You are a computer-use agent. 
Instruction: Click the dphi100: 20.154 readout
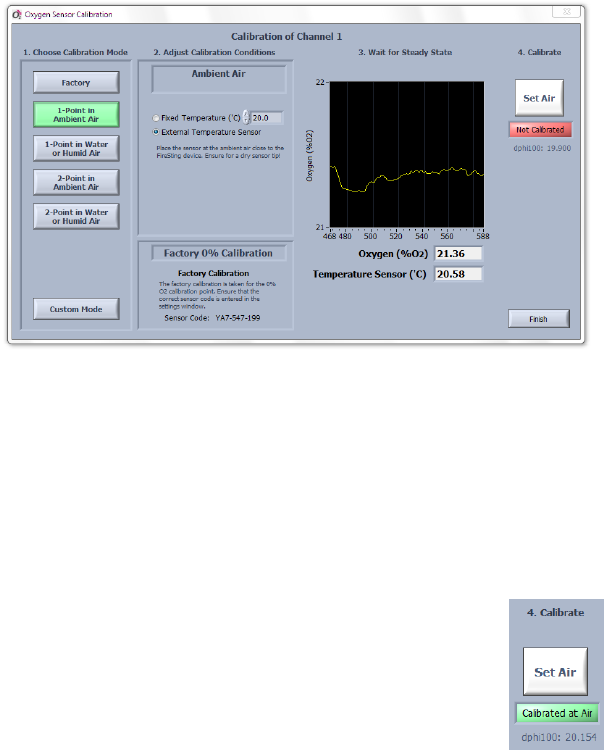559,738
